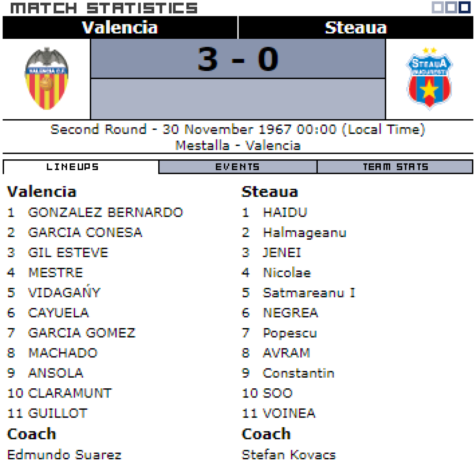Click the 3 - 0 score box
This screenshot has width=476, height=466.
click(238, 59)
